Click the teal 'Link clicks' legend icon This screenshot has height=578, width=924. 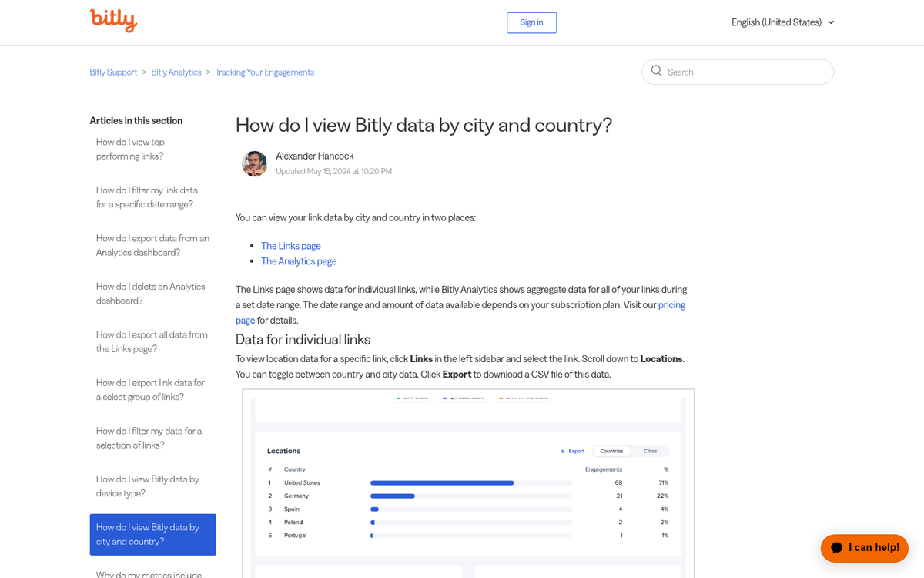[398, 398]
